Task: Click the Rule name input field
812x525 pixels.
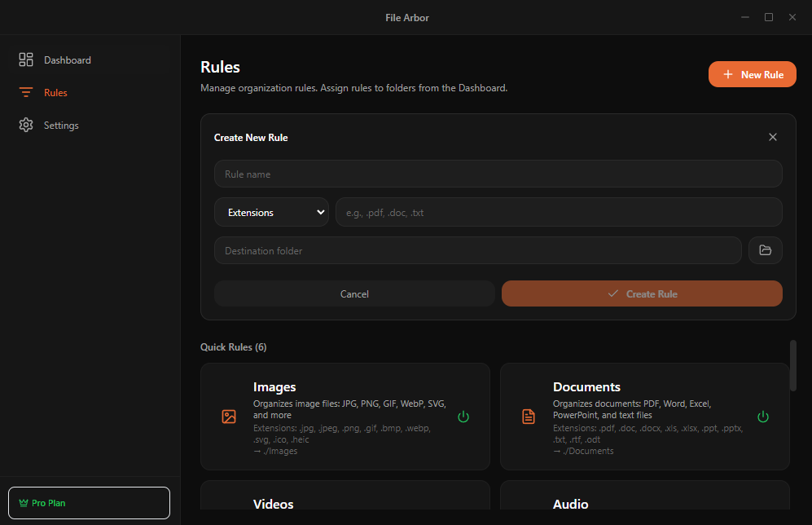Action: tap(498, 174)
